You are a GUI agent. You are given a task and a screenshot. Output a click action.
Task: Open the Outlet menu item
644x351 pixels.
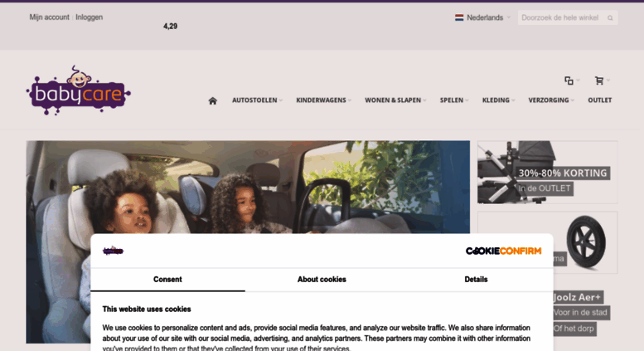tap(599, 100)
